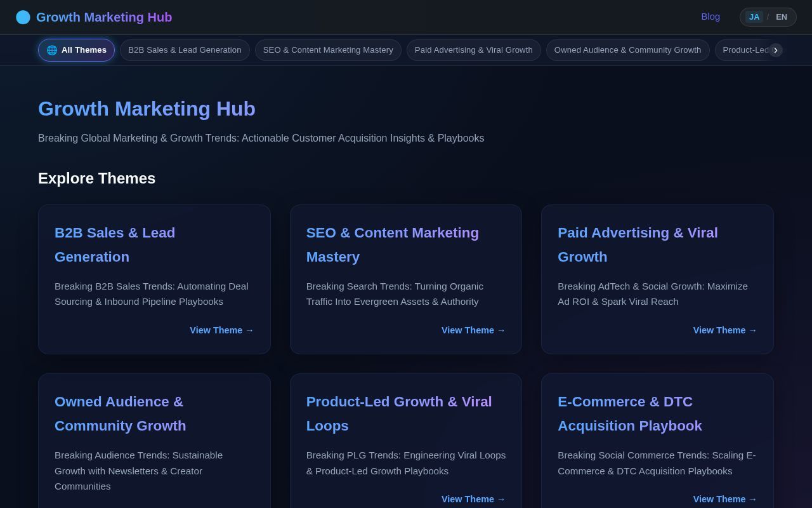Viewport: 812px width, 508px height.
Task: View Theme for E-Commerce & DTC card
Action: (x=725, y=499)
